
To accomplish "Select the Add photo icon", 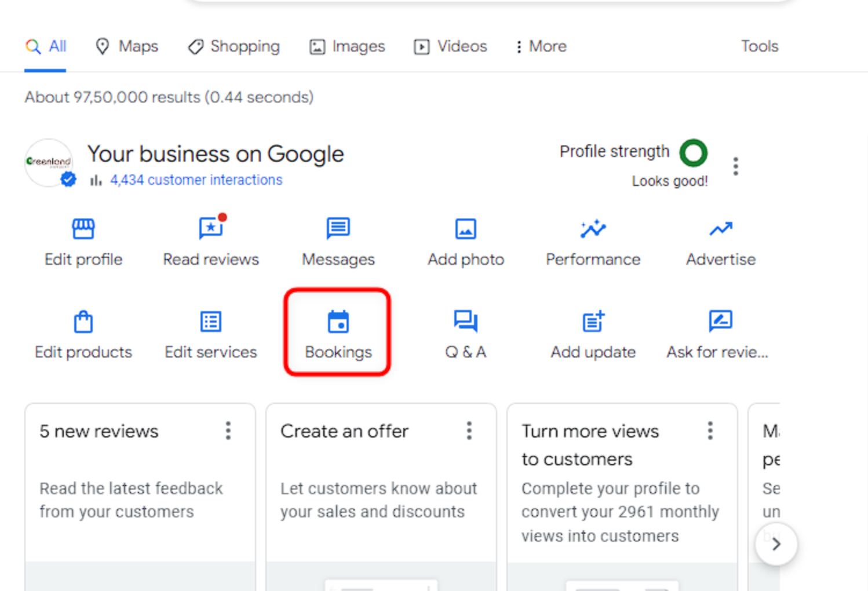I will point(466,229).
